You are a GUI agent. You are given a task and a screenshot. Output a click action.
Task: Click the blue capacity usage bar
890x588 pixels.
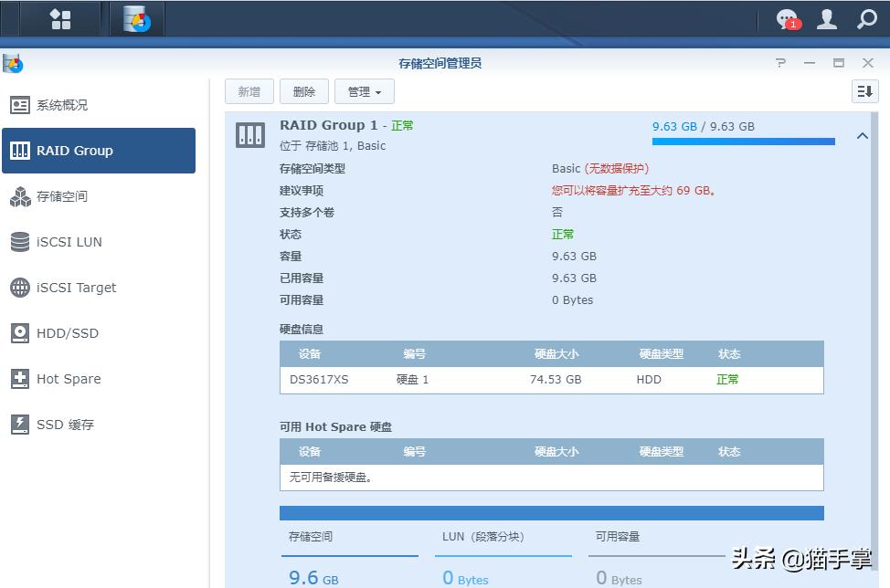pyautogui.click(x=742, y=142)
